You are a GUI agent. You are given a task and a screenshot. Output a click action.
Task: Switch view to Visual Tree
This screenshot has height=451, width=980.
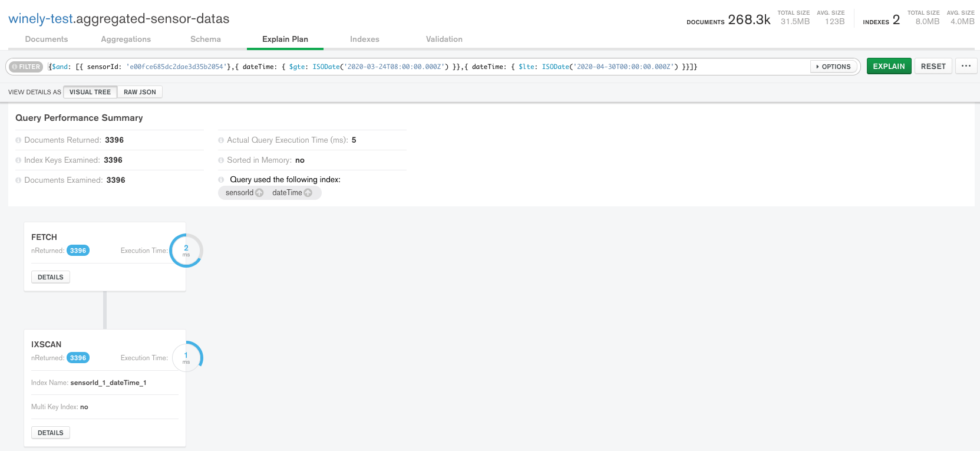pos(90,92)
